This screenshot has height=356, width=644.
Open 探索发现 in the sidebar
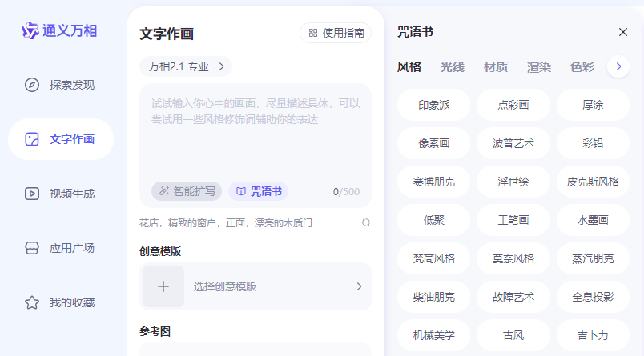pyautogui.click(x=61, y=85)
